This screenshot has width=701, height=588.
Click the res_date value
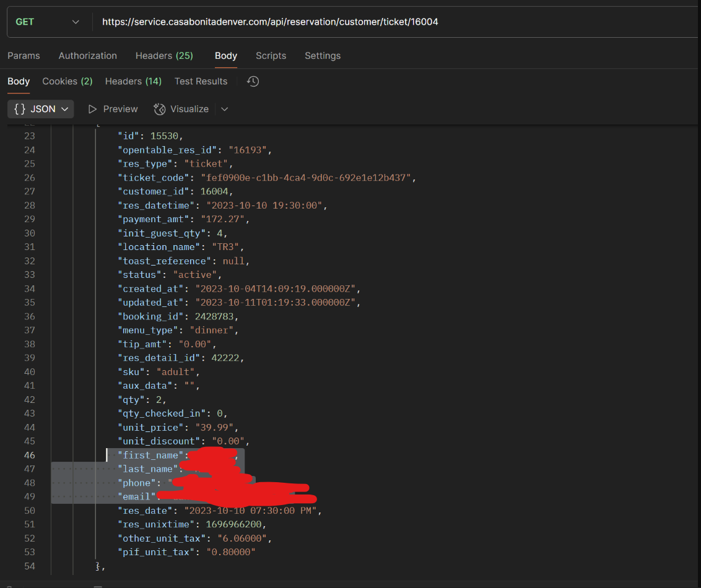coord(250,511)
